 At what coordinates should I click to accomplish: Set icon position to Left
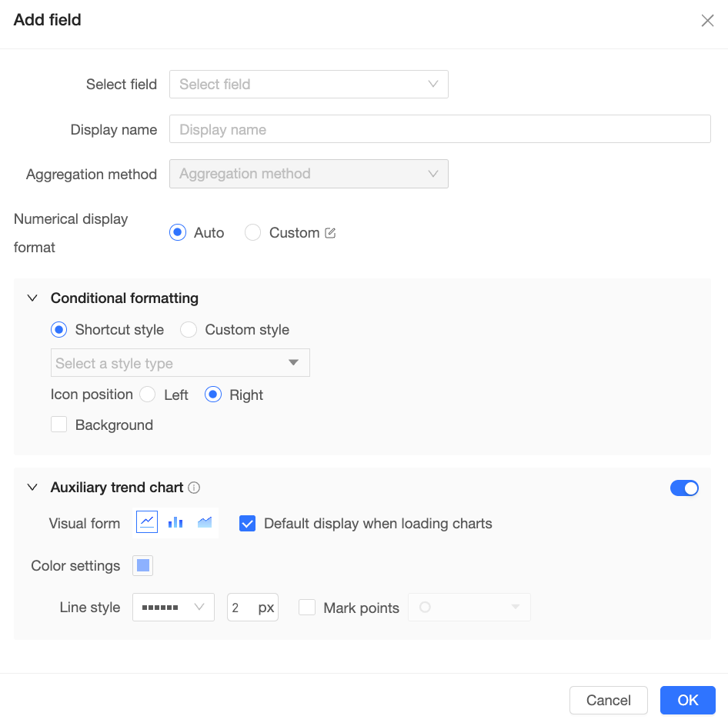148,395
